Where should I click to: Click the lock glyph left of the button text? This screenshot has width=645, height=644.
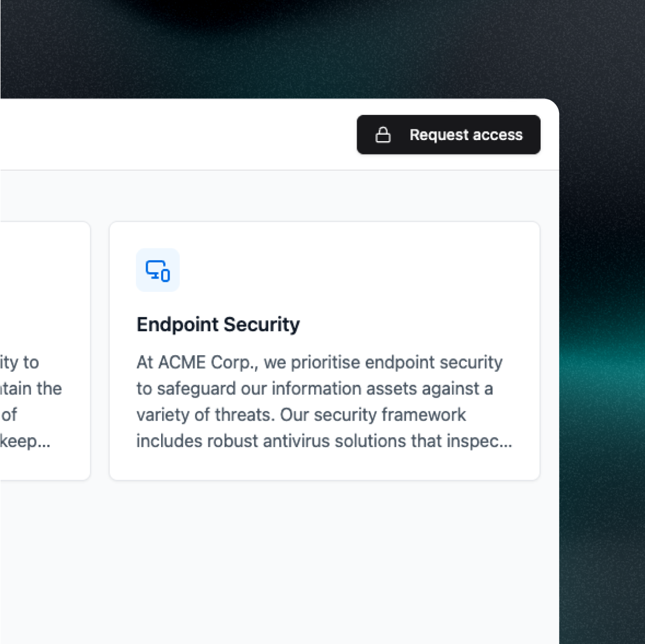click(x=385, y=135)
